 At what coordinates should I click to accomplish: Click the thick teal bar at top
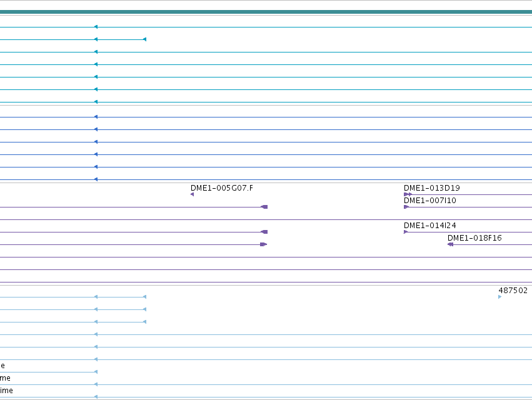click(x=266, y=12)
